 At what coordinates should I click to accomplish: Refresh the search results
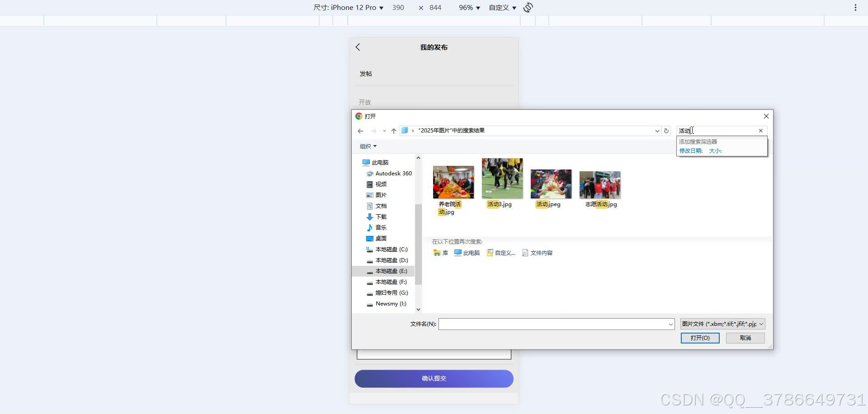tap(666, 131)
